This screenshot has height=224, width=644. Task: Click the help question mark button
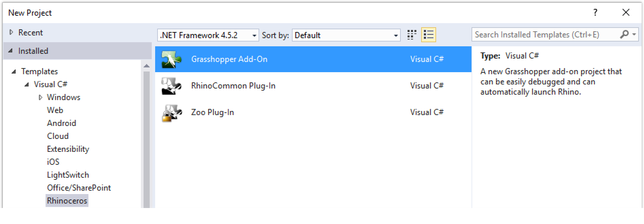pyautogui.click(x=595, y=13)
